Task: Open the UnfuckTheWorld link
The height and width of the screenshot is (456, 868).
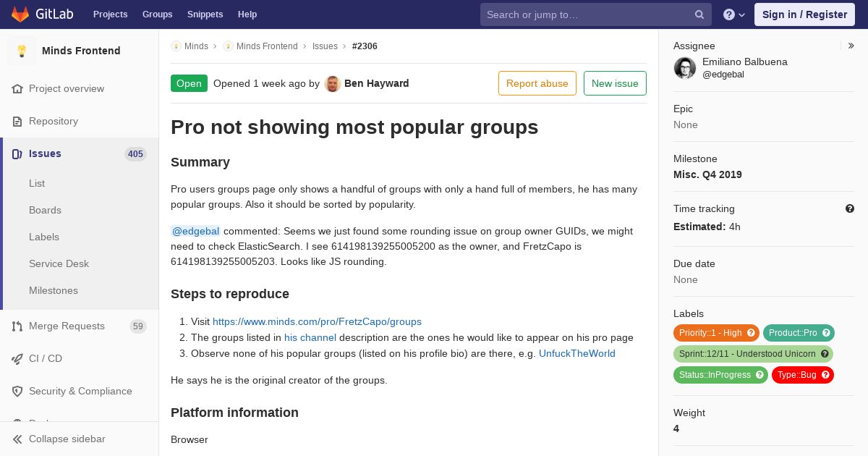Action: pyautogui.click(x=577, y=353)
